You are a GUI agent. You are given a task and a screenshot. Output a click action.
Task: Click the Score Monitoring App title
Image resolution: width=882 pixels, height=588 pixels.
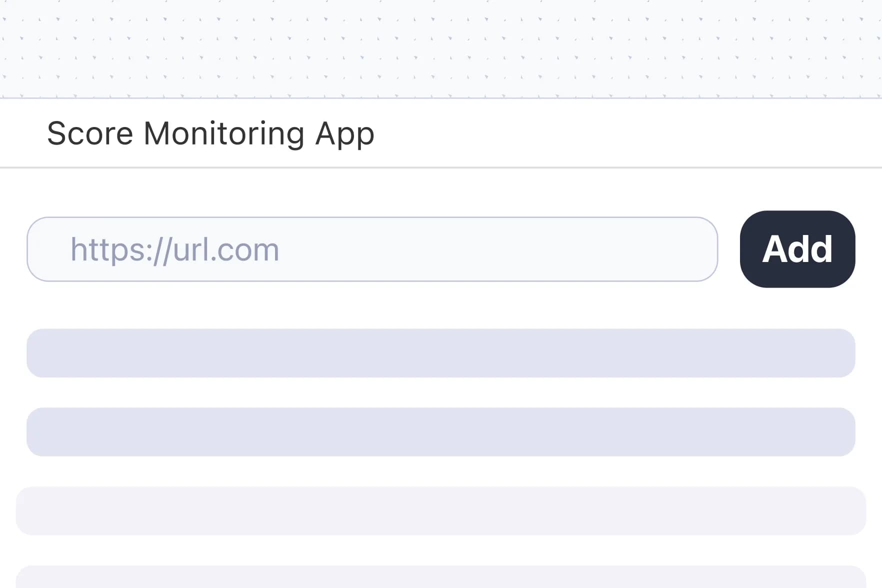tap(210, 133)
